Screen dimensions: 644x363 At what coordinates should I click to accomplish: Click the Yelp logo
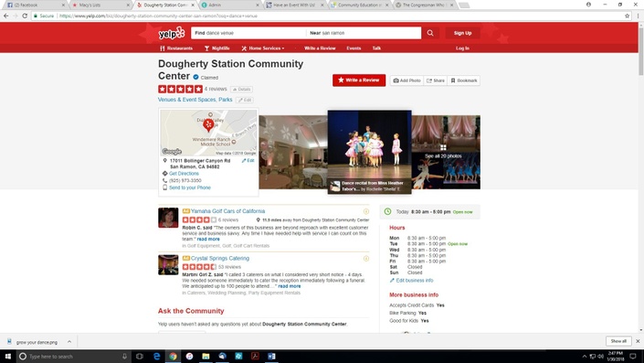[172, 33]
